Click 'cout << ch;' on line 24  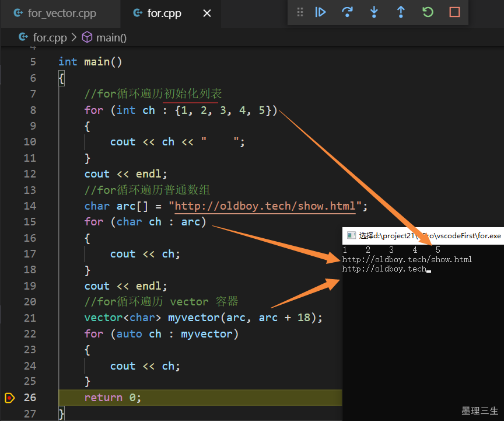145,366
